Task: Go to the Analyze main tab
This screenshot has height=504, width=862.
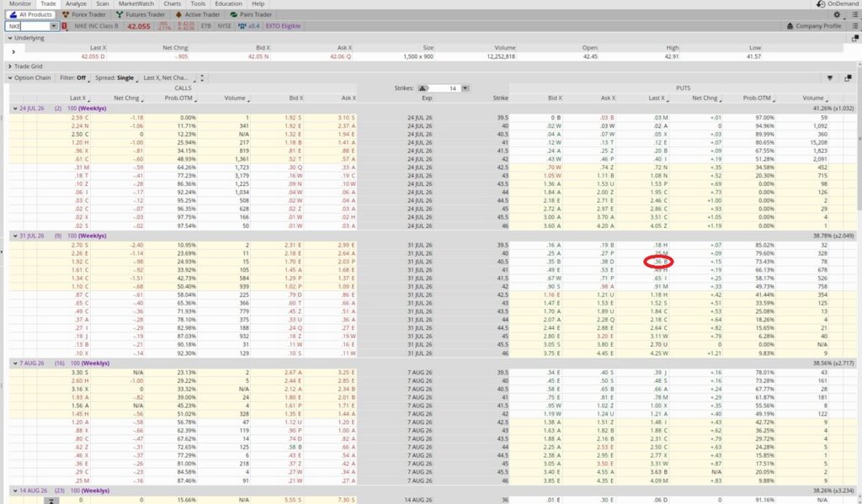Action: pyautogui.click(x=75, y=4)
